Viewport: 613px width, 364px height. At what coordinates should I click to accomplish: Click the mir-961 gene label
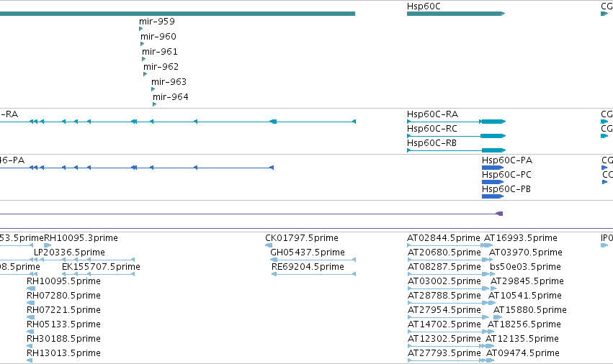(x=159, y=52)
